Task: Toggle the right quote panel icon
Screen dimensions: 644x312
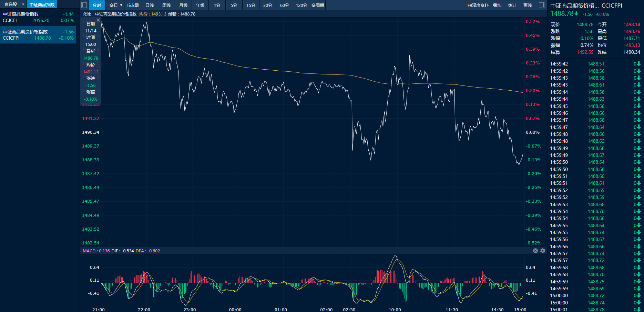Action: (x=542, y=5)
